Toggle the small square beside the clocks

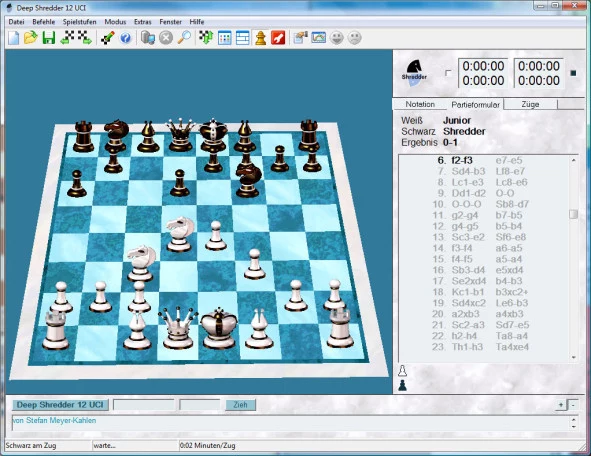573,73
